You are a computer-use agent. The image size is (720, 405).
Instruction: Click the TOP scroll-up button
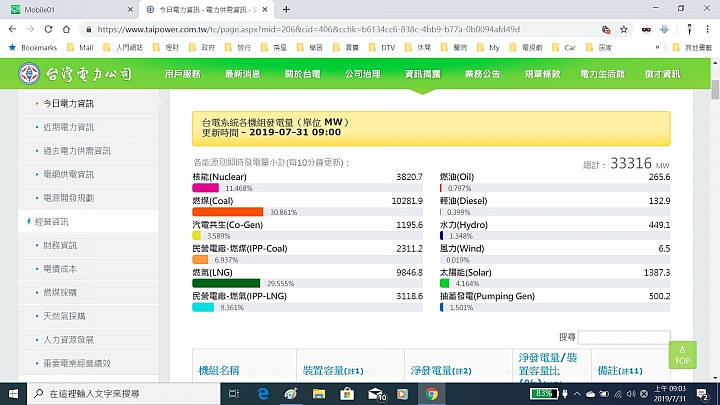coord(682,355)
